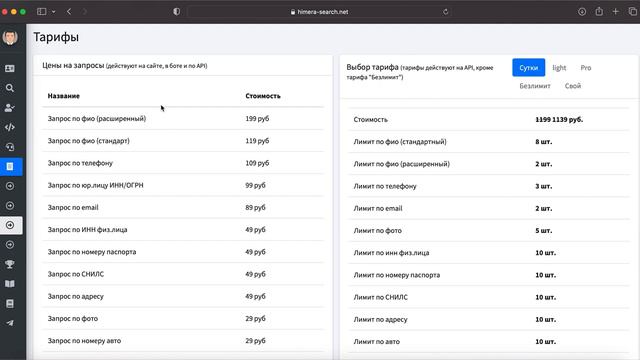Viewport: 640px width, 360px height.
Task: Open the Telegram paper plane icon
Action: tap(10, 323)
